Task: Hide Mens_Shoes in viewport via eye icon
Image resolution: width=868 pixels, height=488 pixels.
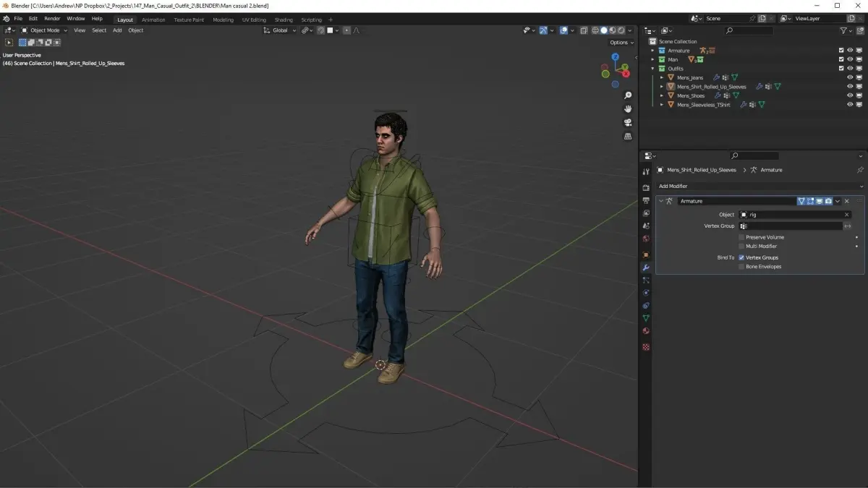Action: pos(850,95)
